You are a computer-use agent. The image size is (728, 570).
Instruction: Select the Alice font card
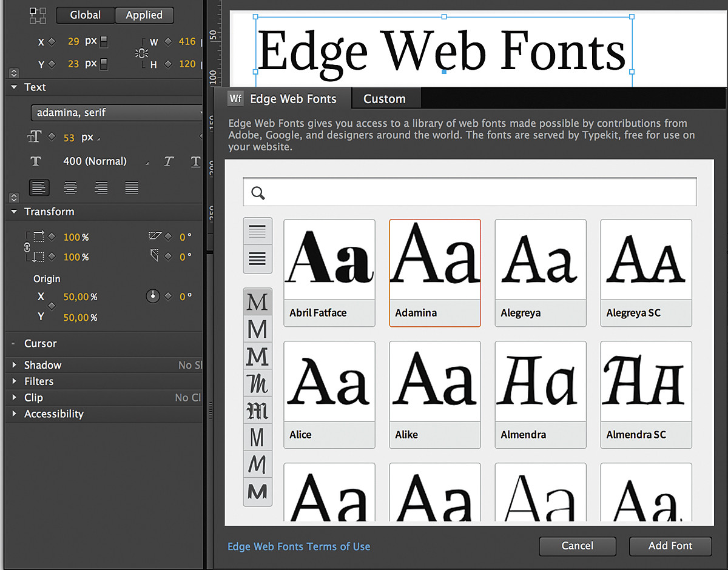coord(329,395)
